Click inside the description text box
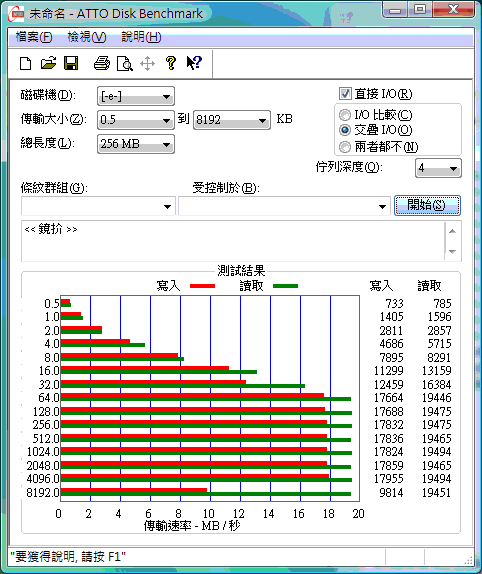The image size is (482, 574). (233, 241)
